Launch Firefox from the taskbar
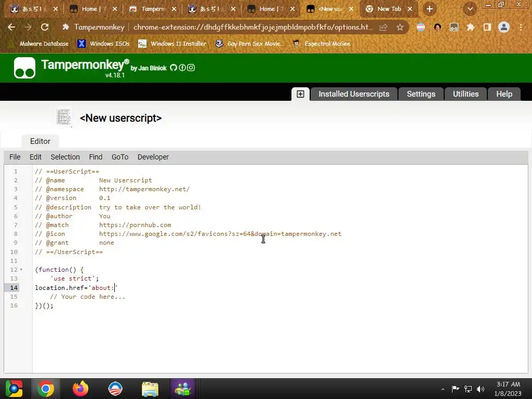The image size is (532, 399). [81, 389]
